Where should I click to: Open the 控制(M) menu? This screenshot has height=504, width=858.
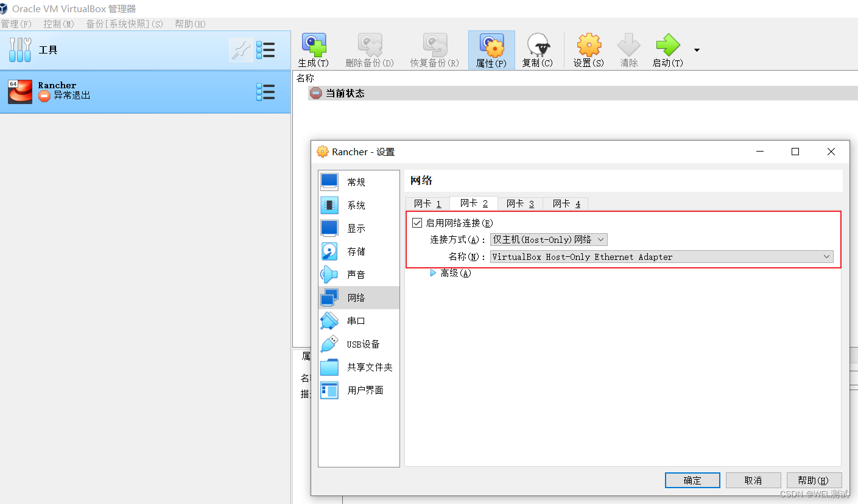pyautogui.click(x=58, y=24)
